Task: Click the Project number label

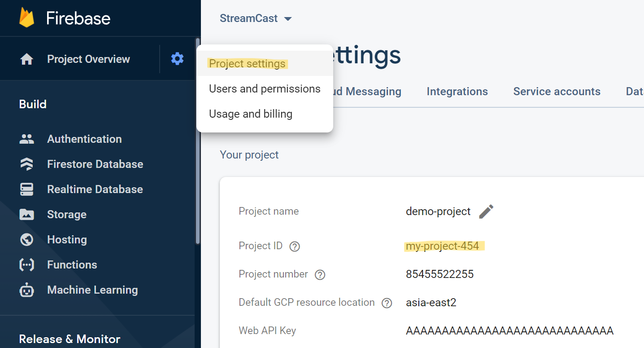Action: pos(273,274)
